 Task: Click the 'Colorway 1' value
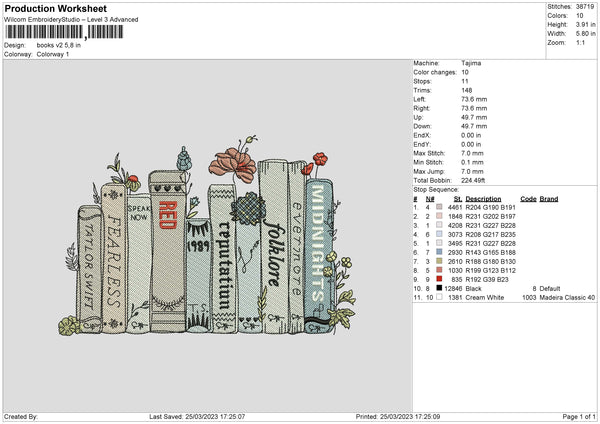point(53,54)
